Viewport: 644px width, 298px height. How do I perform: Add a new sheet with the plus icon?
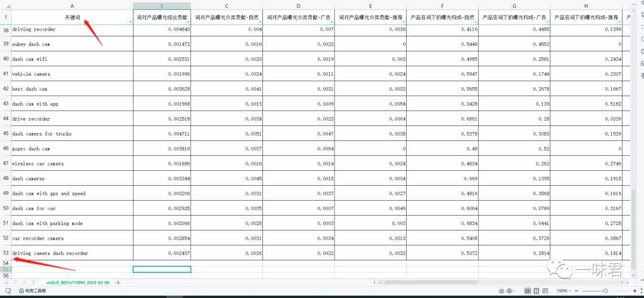click(x=118, y=282)
